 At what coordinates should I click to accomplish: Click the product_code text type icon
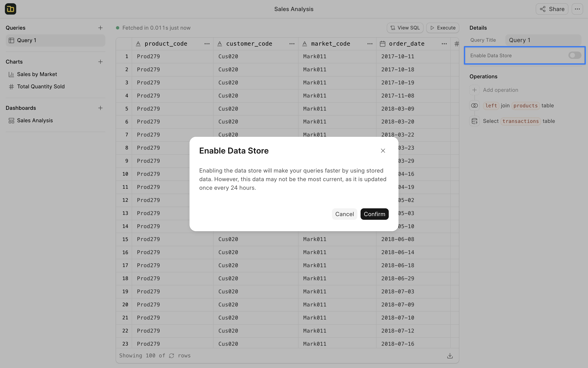click(138, 44)
